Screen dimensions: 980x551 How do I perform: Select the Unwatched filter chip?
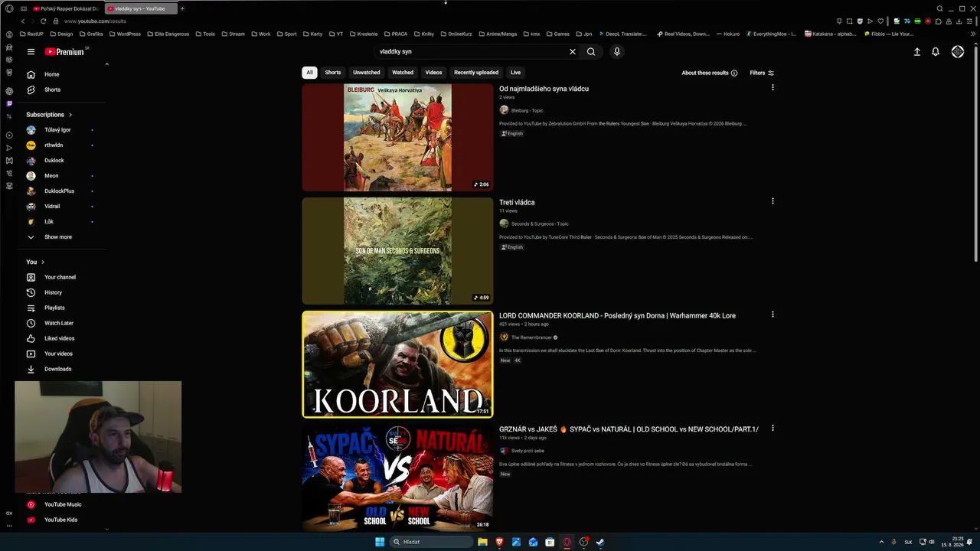click(366, 73)
